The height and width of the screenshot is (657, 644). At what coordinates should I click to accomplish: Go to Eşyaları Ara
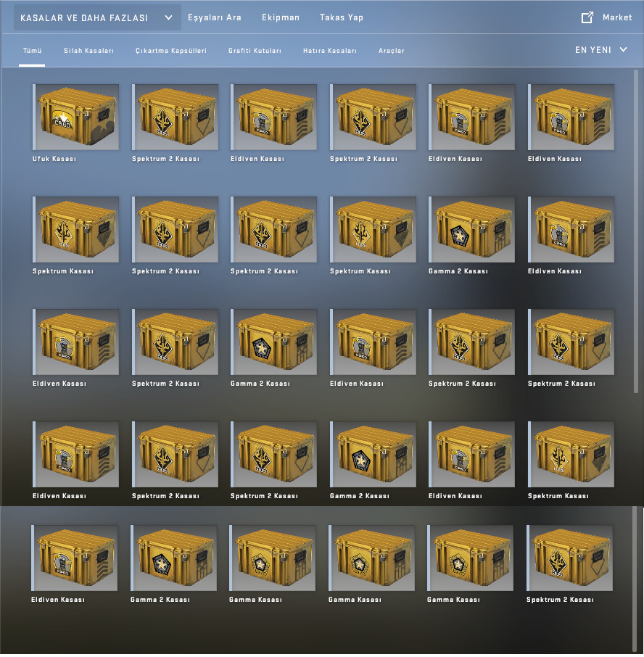(215, 17)
